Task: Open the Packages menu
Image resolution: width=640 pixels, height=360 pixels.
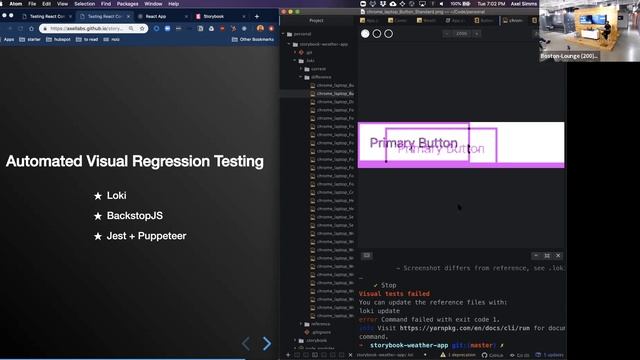Action: click(x=127, y=4)
